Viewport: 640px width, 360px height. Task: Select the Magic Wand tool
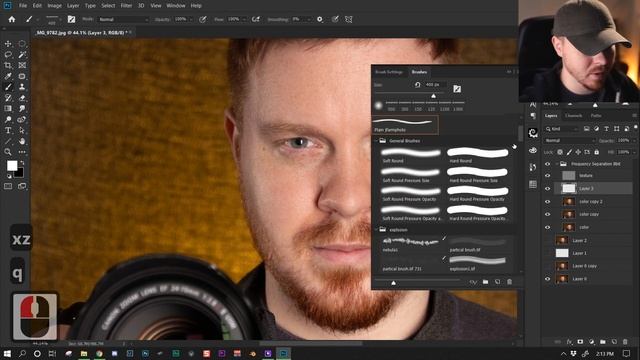coord(22,54)
